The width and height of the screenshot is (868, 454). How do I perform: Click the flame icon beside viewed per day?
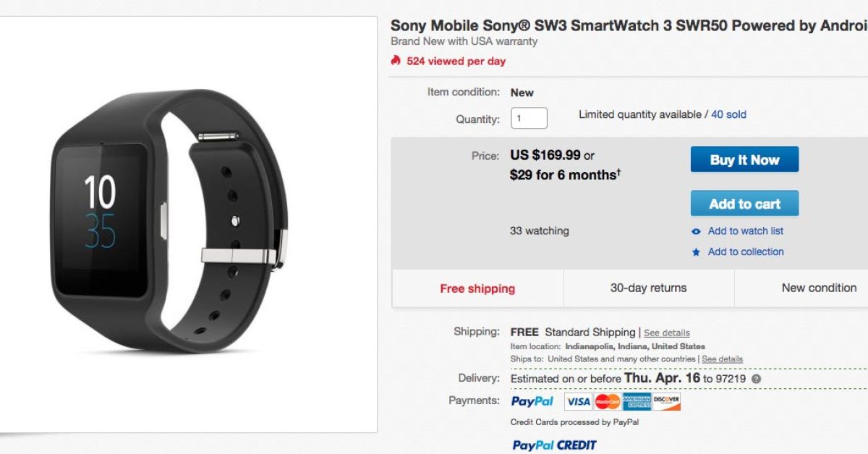click(396, 61)
